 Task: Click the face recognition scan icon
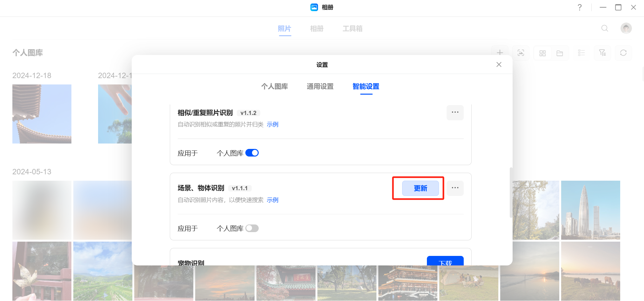(x=521, y=53)
